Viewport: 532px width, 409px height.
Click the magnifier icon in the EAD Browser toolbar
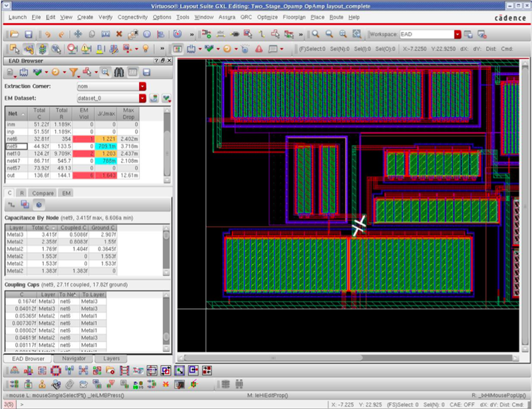[105, 72]
